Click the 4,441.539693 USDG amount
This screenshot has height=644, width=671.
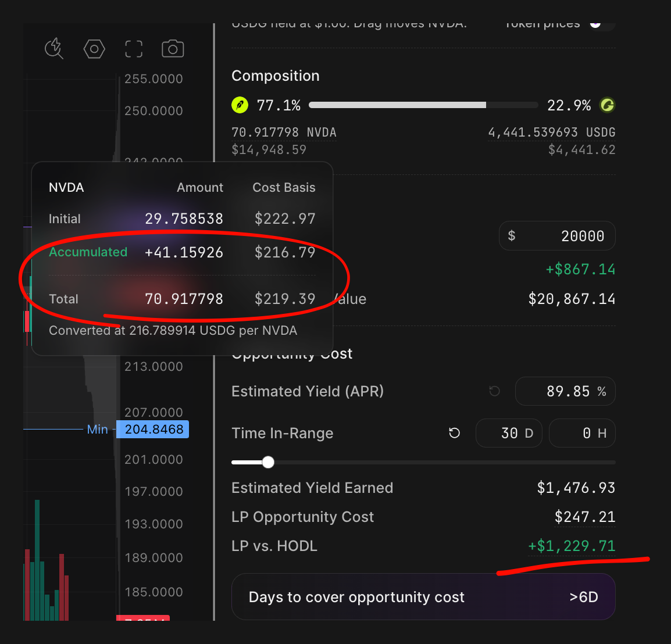pyautogui.click(x=552, y=132)
